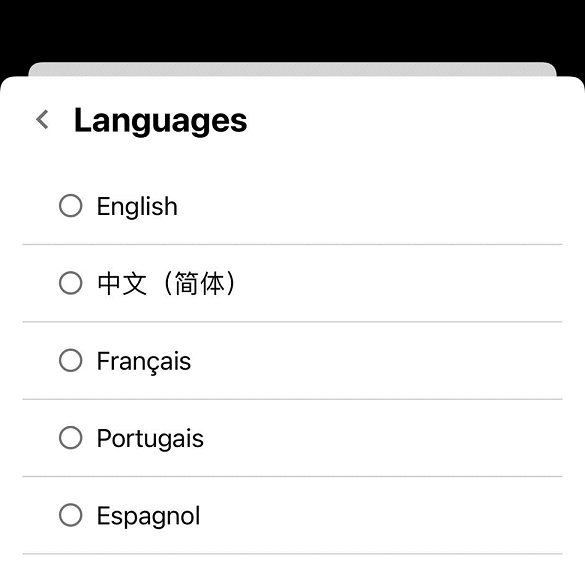Select the Portugais radio button
Viewport: 585px width, 581px height.
coord(71,438)
